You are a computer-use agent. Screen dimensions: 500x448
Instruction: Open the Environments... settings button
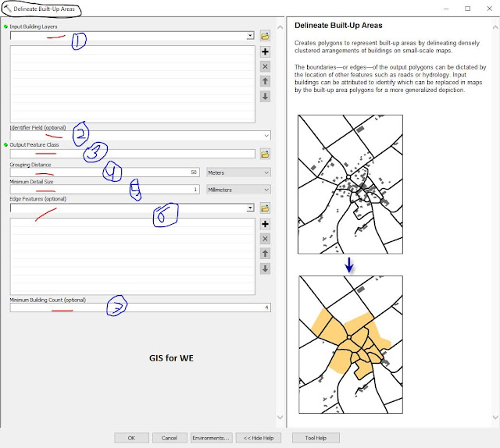pos(211,438)
